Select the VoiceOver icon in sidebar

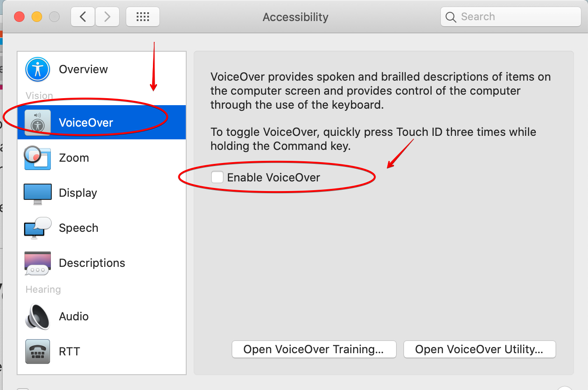(38, 122)
